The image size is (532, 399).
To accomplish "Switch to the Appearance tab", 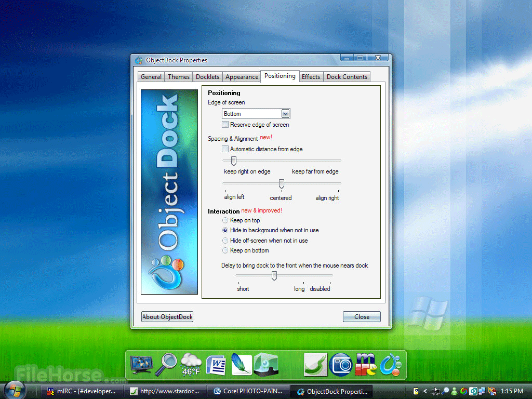I will tap(242, 77).
